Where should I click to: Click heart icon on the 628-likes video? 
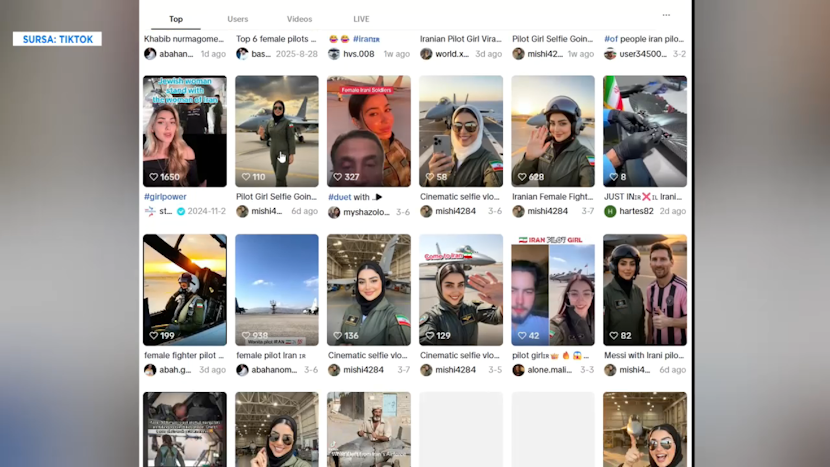click(522, 177)
